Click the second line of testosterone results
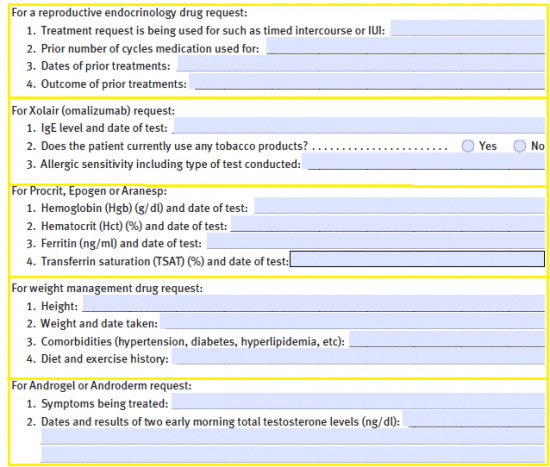 (293, 437)
